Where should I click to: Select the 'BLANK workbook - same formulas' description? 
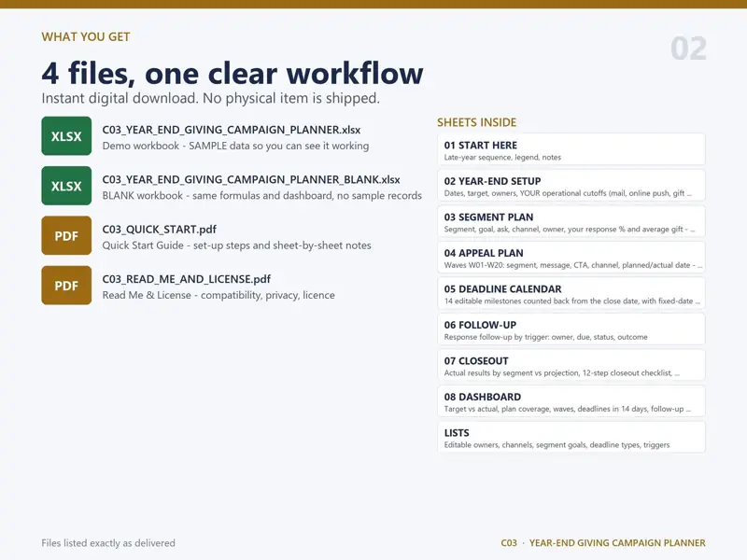(x=262, y=196)
